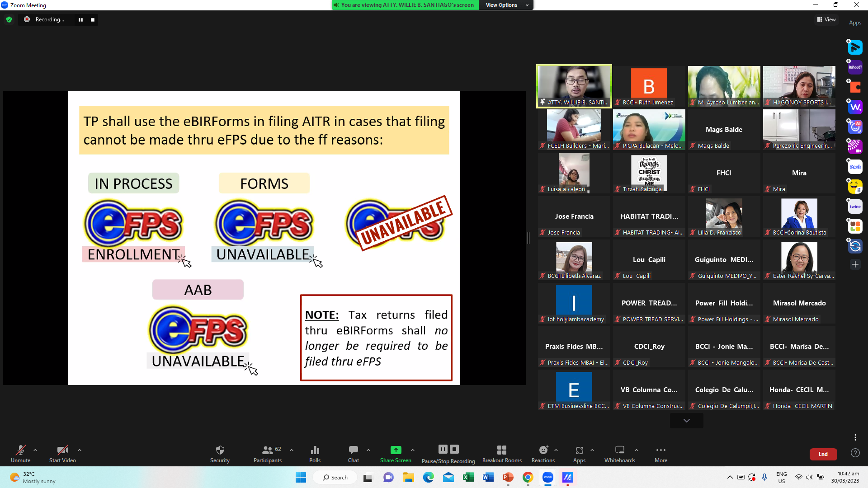This screenshot has width=868, height=488.
Task: Show next page of participant videos
Action: (687, 421)
